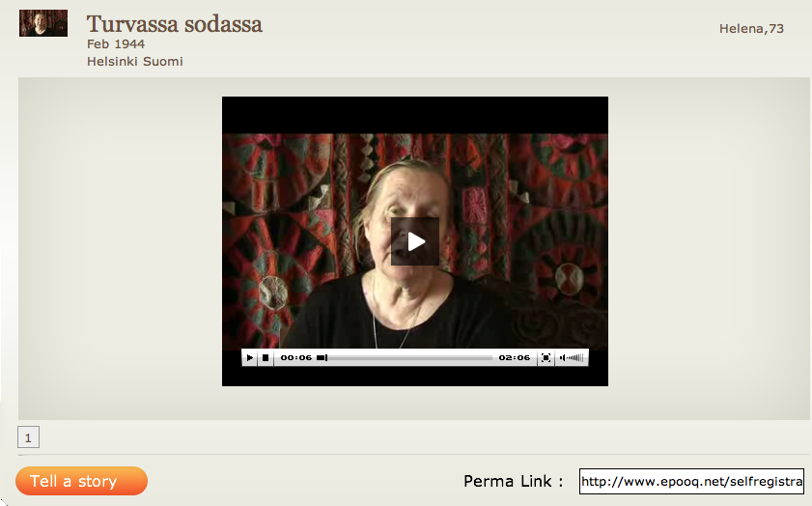The image size is (812, 506).
Task: Go to page 1 of the story
Action: click(28, 437)
